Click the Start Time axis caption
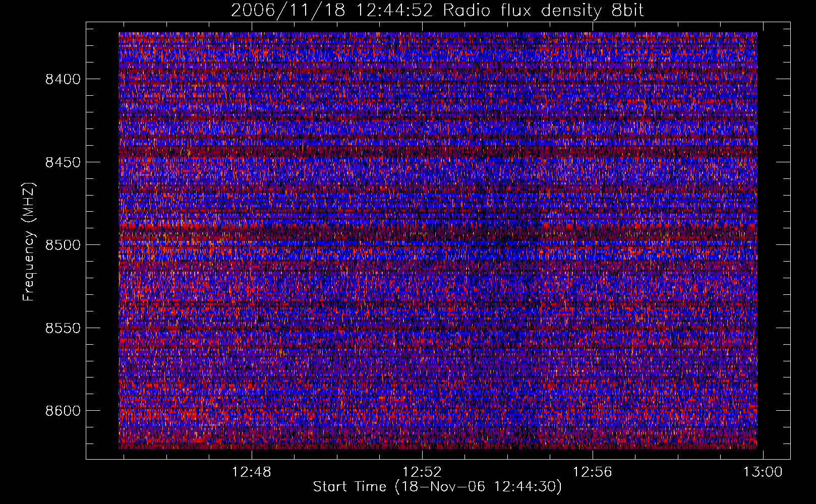816x504 pixels. tap(437, 487)
